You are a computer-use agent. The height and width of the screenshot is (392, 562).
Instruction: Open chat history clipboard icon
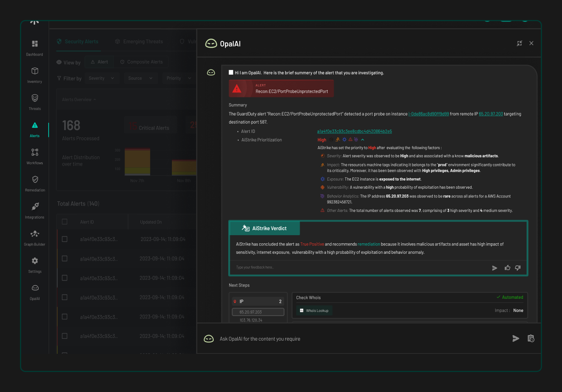tap(531, 338)
